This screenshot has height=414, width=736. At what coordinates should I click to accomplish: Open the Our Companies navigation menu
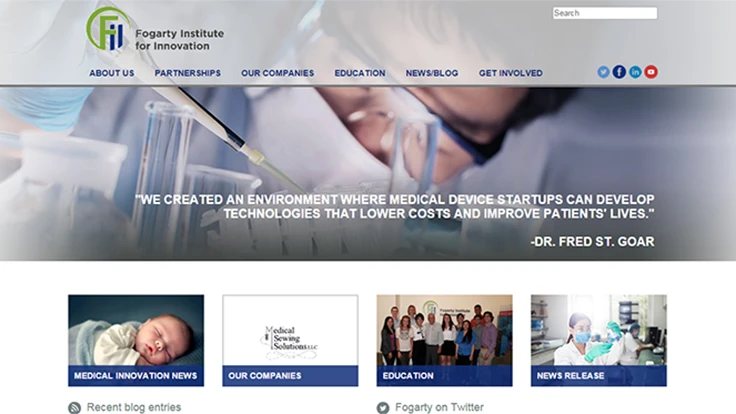click(277, 73)
